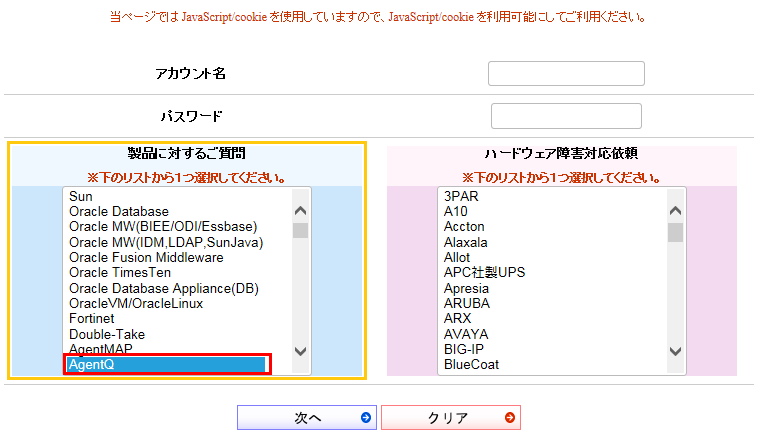Click the クリア button

pos(451,418)
